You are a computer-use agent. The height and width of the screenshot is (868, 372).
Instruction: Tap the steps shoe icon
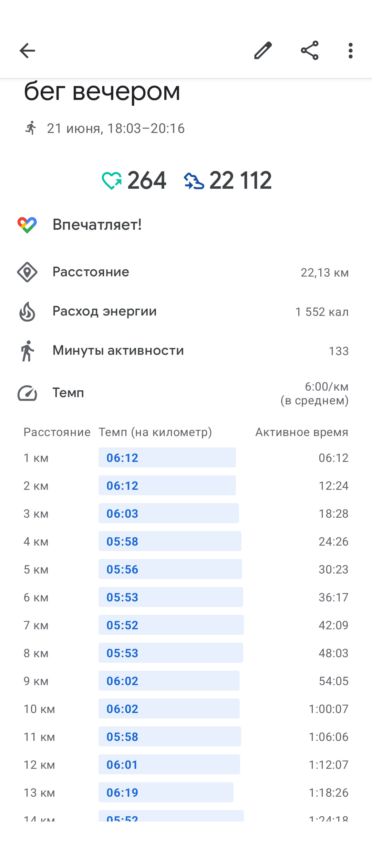click(x=194, y=181)
